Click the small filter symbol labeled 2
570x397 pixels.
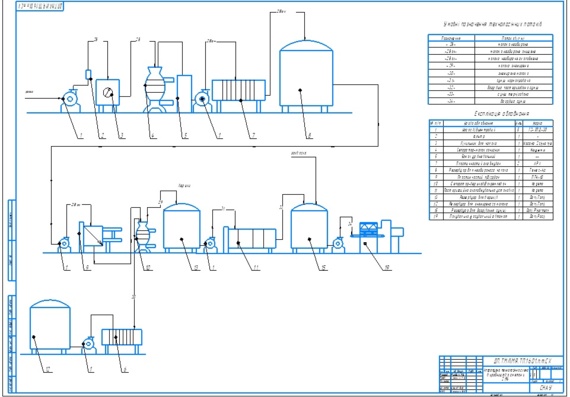88,74
